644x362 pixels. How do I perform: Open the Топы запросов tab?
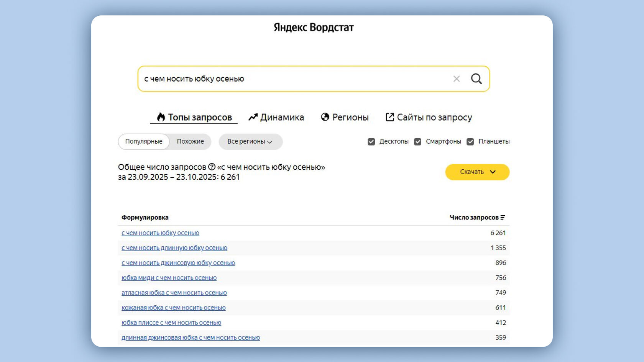(x=194, y=117)
